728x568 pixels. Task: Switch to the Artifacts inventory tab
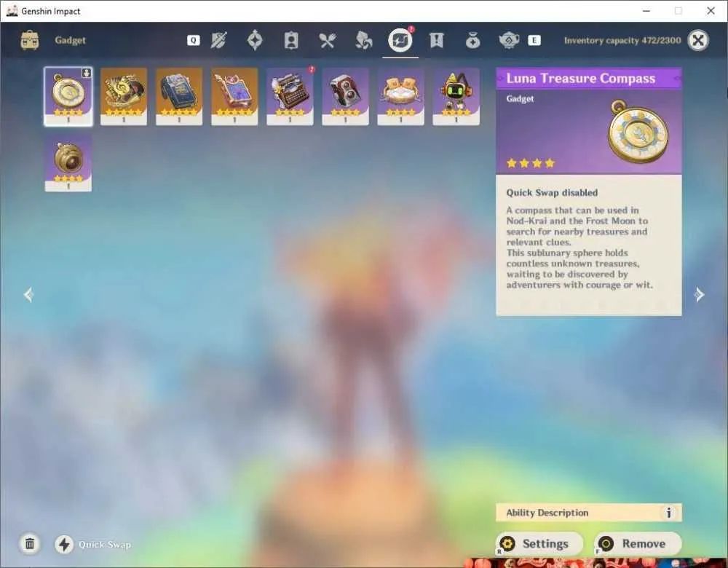click(x=254, y=40)
